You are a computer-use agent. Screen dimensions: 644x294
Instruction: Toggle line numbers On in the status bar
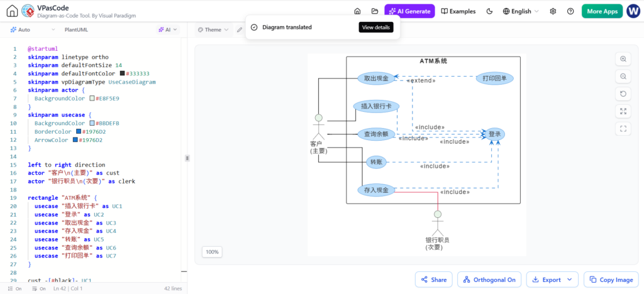click(x=15, y=289)
